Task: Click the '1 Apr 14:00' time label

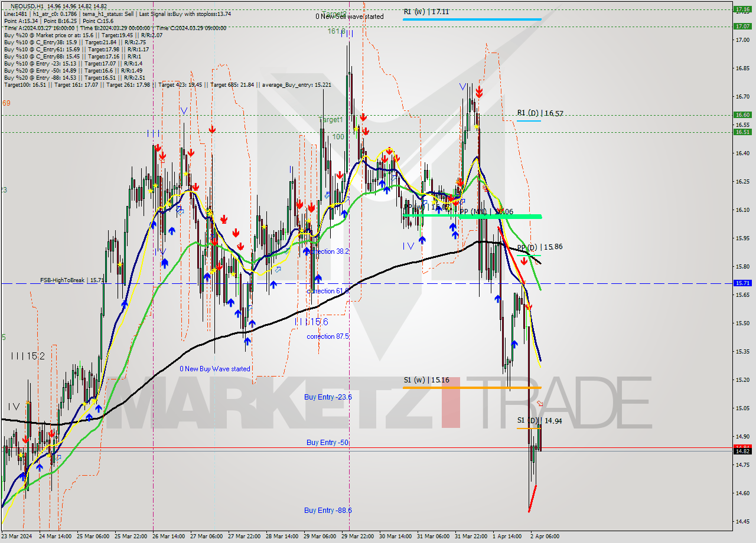Action: 508,537
